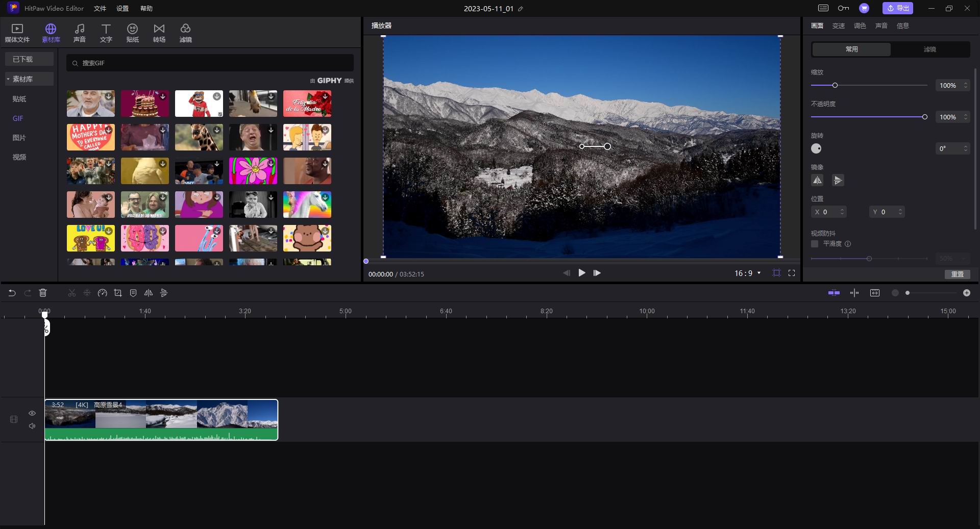This screenshot has width=980, height=529.
Task: Click vertical flip icon in timeline toolbar
Action: [164, 293]
